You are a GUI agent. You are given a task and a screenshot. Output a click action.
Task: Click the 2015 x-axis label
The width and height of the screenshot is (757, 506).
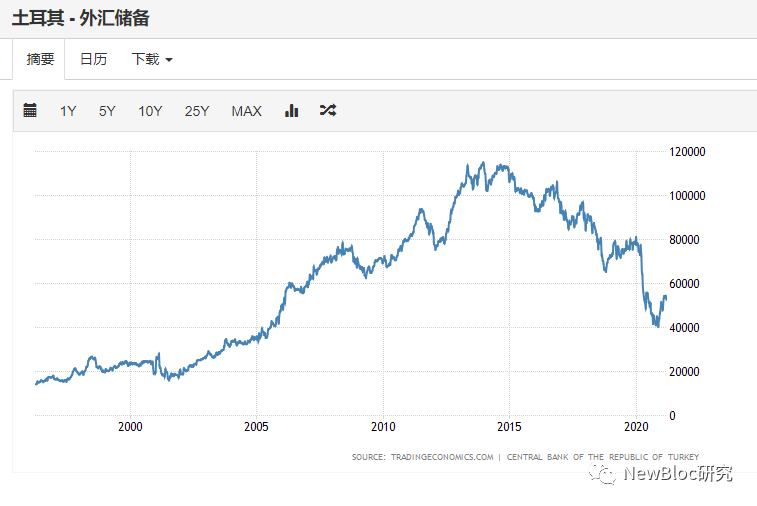tap(509, 426)
